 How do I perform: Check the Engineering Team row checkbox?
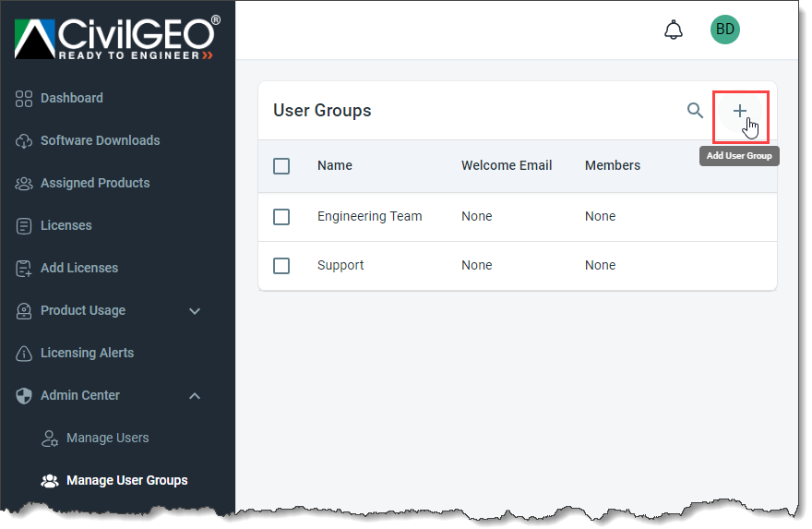281,217
